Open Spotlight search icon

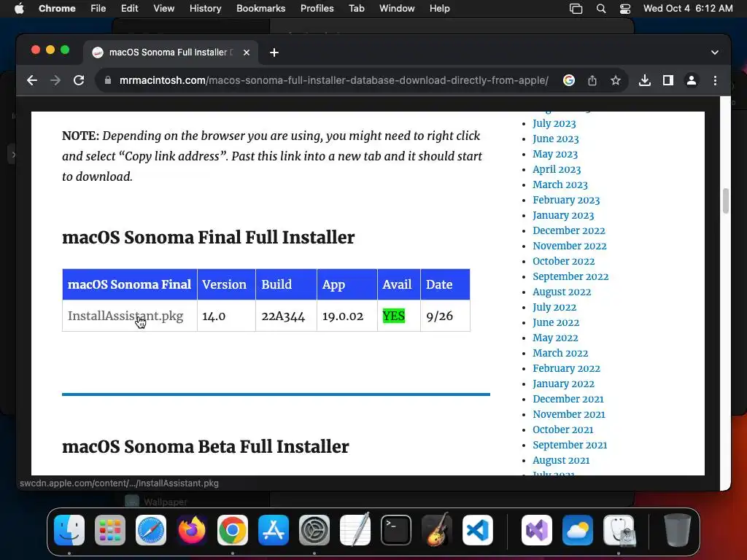[x=601, y=9]
